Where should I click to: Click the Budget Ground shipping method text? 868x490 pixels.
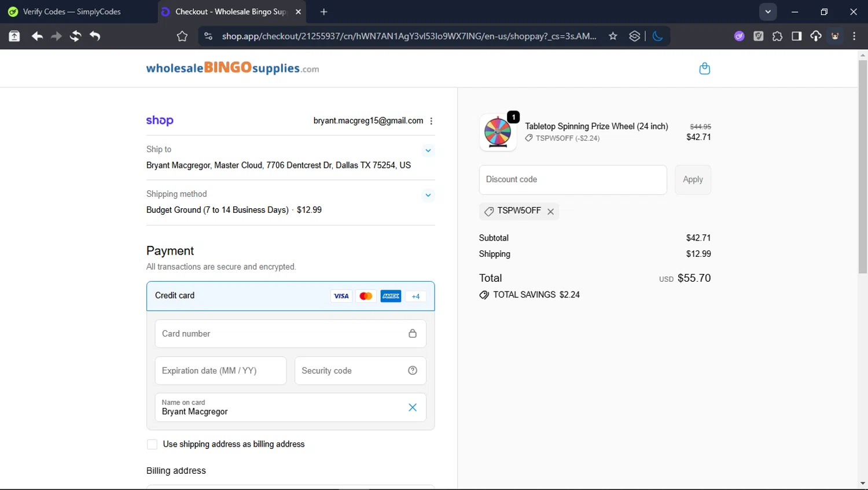[234, 210]
